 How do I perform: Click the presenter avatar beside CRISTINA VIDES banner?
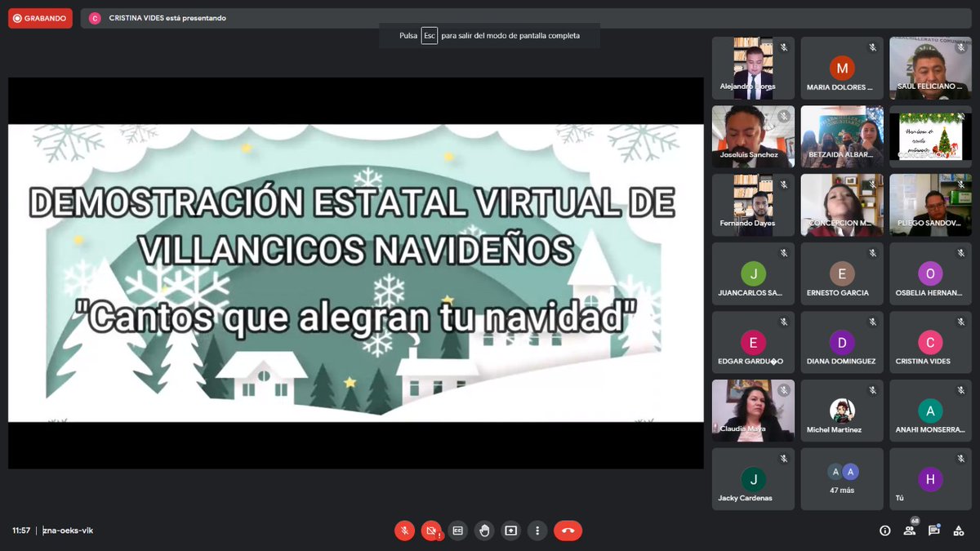(x=96, y=18)
